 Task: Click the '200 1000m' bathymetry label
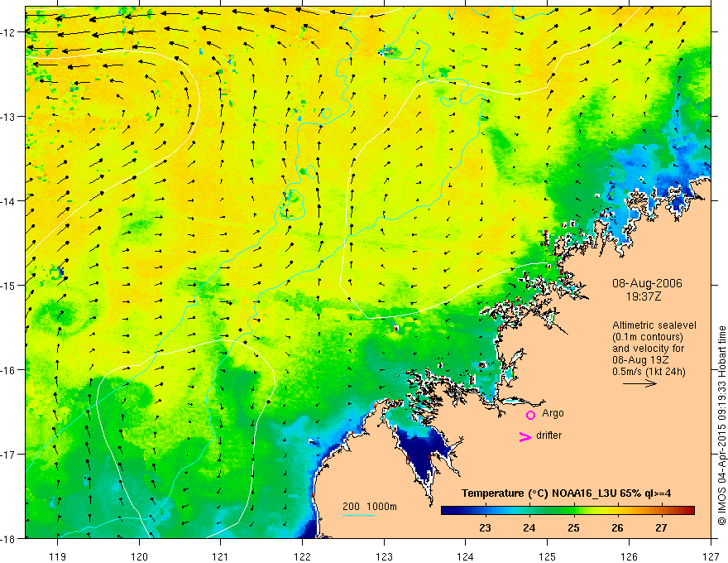point(370,507)
